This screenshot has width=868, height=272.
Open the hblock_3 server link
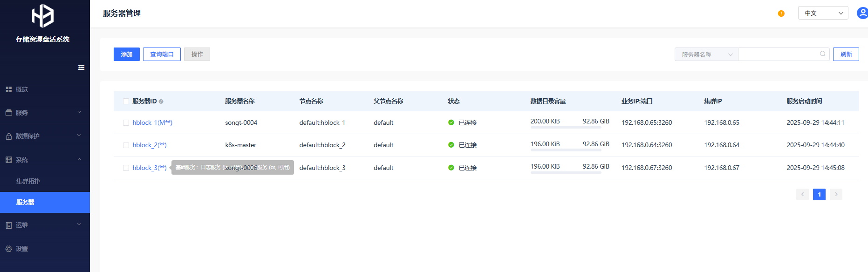[x=149, y=168]
